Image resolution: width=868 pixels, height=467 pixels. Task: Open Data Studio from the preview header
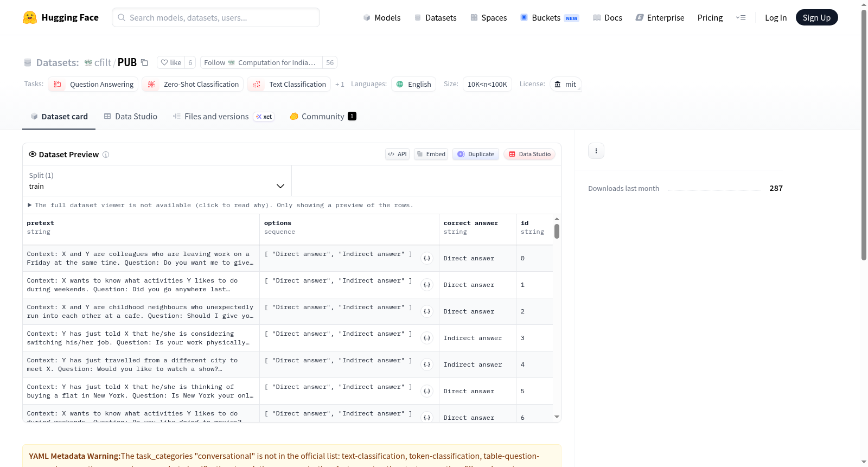pos(529,154)
